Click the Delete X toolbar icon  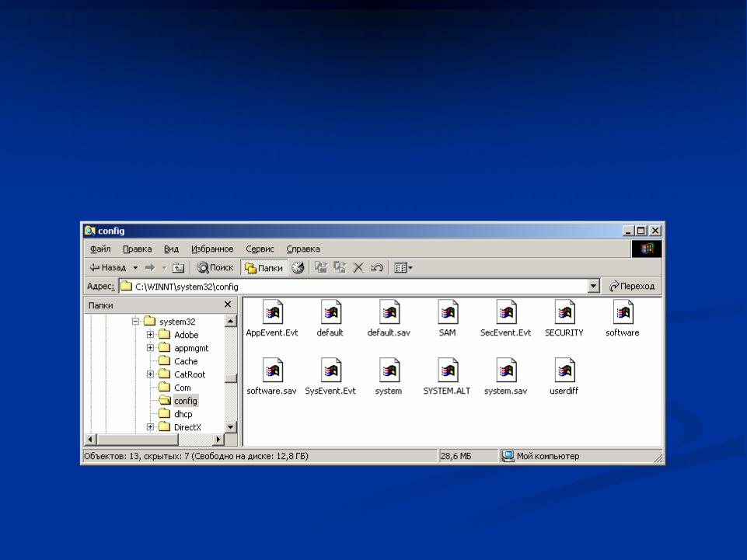[x=358, y=268]
